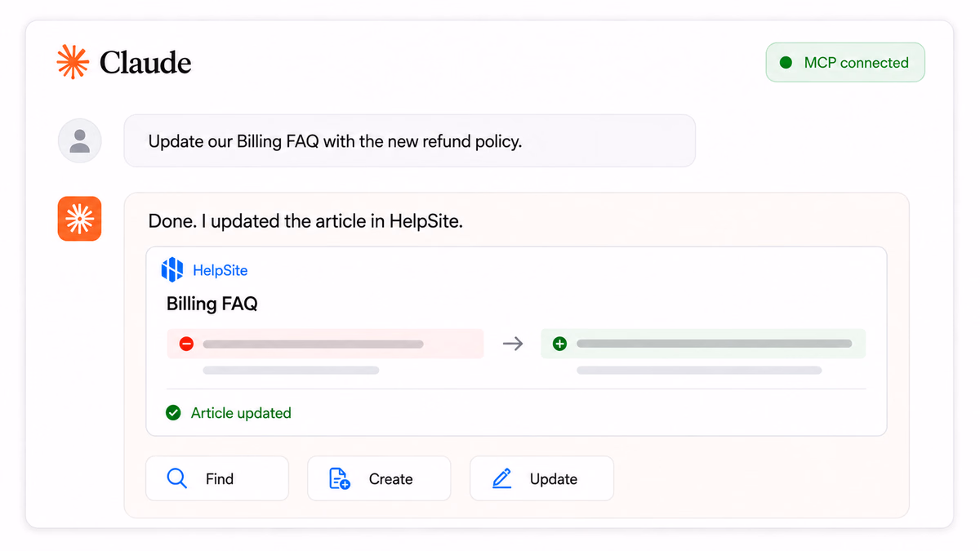Click the arrow between old and new text

[x=512, y=344]
